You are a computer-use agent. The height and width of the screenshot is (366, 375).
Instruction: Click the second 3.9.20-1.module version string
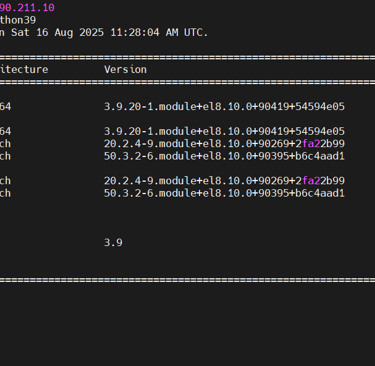pyautogui.click(x=224, y=131)
